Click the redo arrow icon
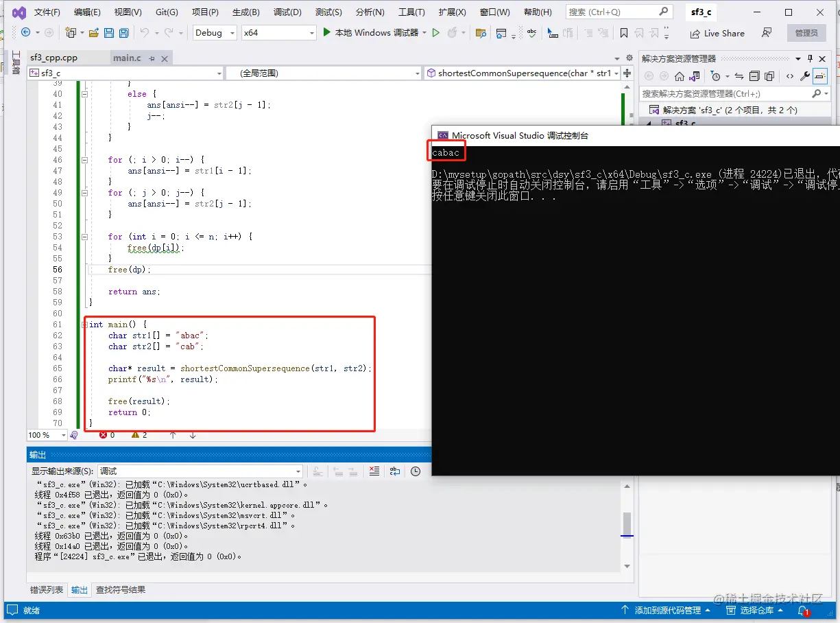 (x=170, y=32)
